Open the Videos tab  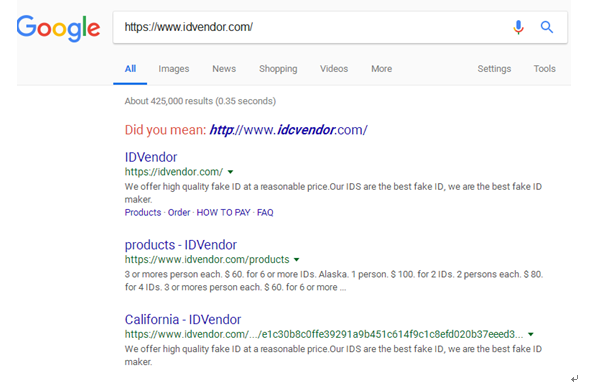(334, 69)
